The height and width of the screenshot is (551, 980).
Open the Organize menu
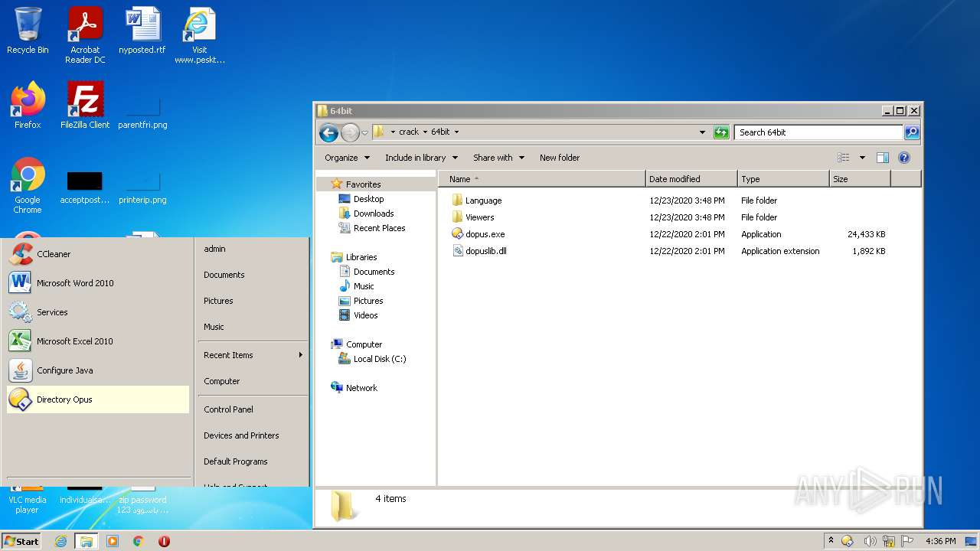point(347,158)
